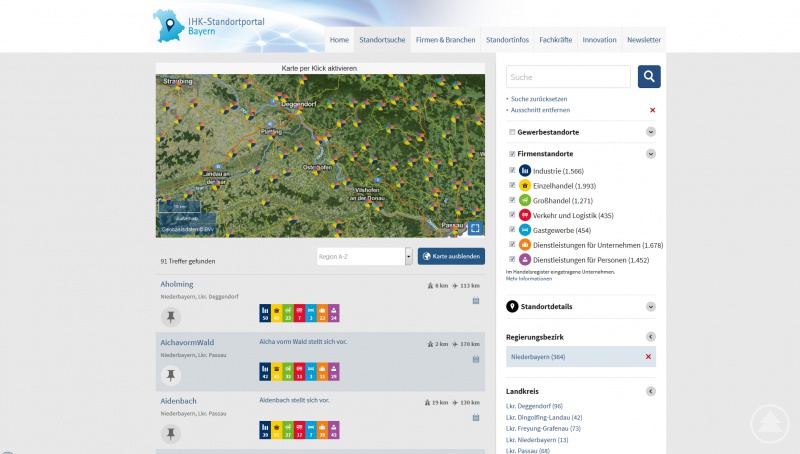The image size is (800, 454).
Task: Remove the Niederbayern filter with red X
Action: click(648, 357)
